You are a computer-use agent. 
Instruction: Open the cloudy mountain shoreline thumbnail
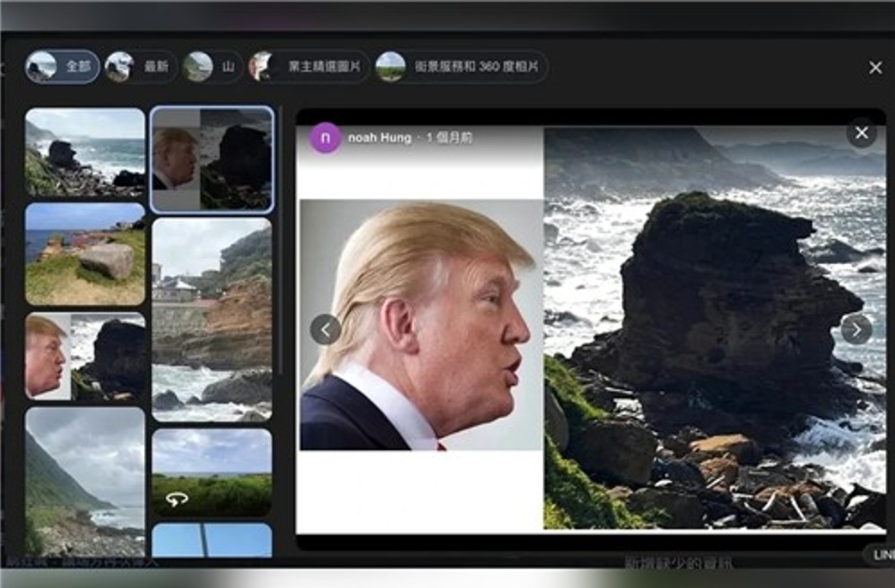point(85,481)
